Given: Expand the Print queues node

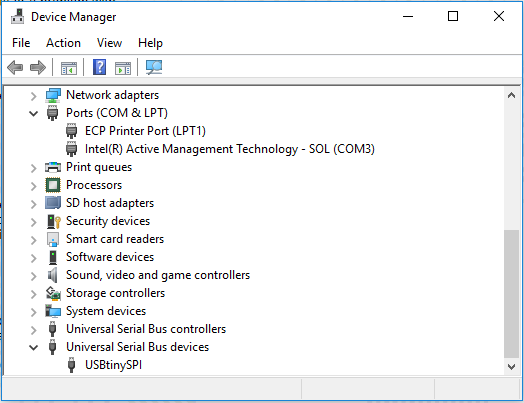Looking at the screenshot, I should 33,168.
